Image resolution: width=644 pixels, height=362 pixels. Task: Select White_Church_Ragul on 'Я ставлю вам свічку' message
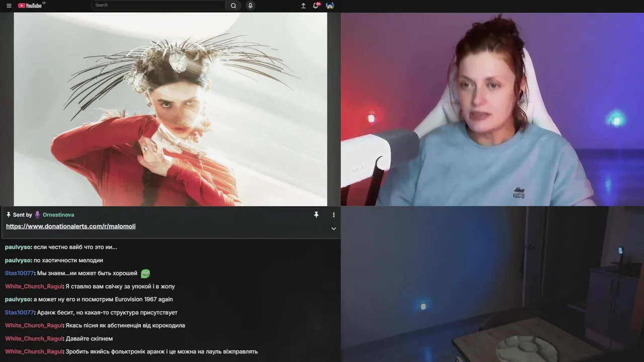34,287
